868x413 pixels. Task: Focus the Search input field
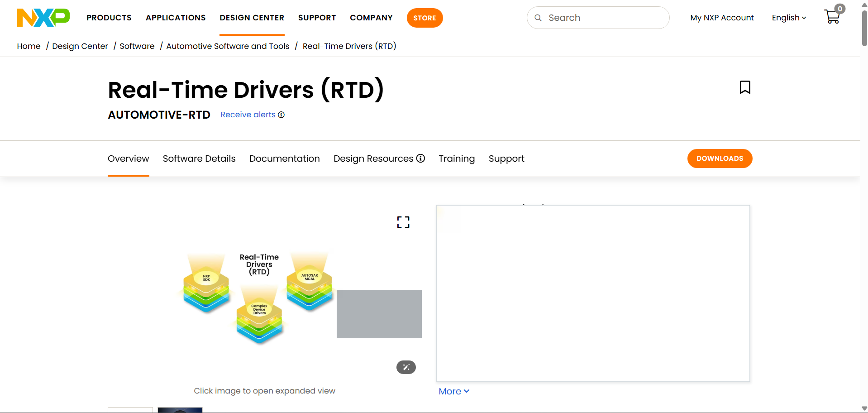(x=598, y=18)
